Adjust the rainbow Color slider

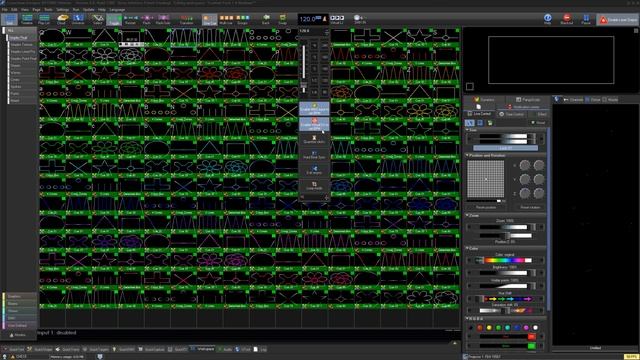click(506, 260)
